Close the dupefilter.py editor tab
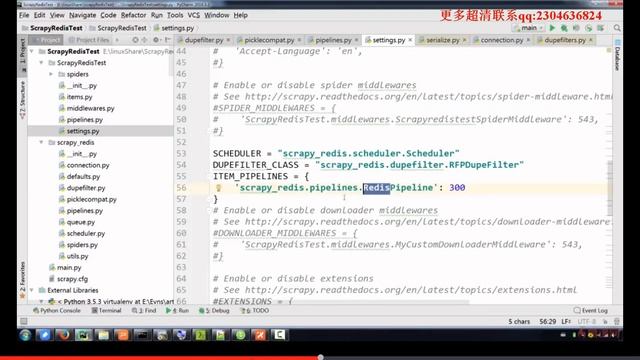The height and width of the screenshot is (360, 640). pos(228,40)
